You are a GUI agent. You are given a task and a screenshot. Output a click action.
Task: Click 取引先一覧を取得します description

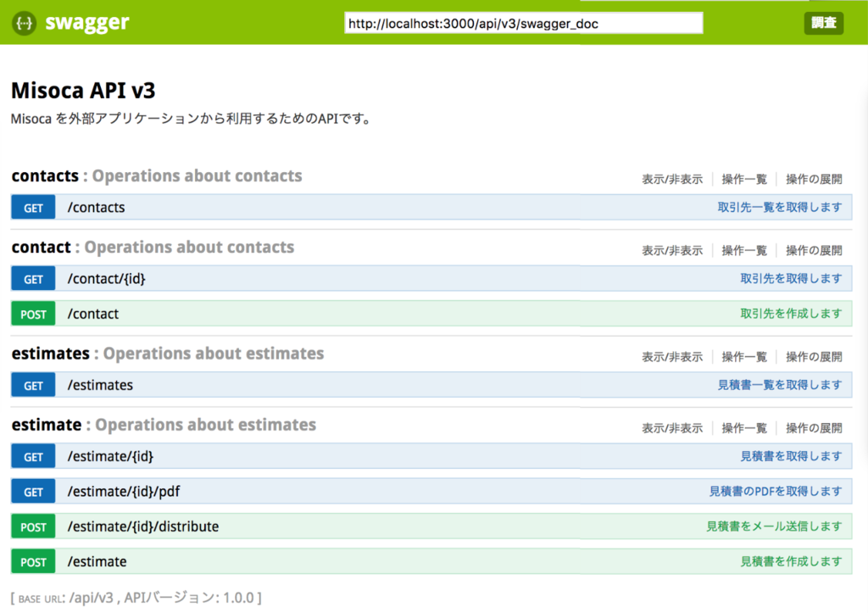(x=780, y=207)
